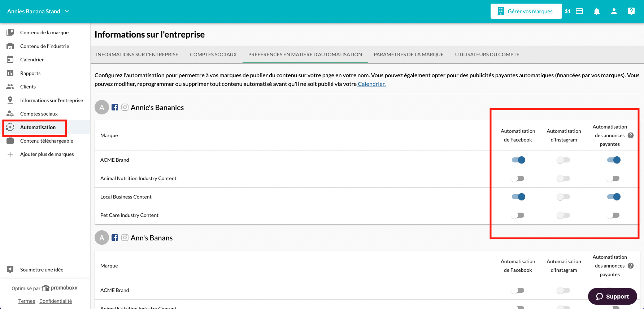Toggle Instagram automation for Local Business Content

pos(563,197)
